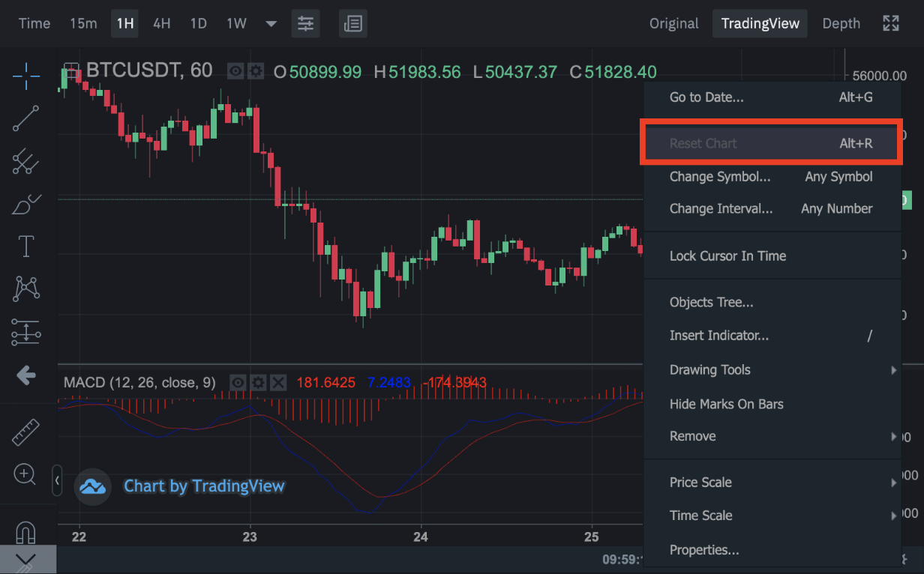Expand the Drawing Tools submenu

coord(772,370)
